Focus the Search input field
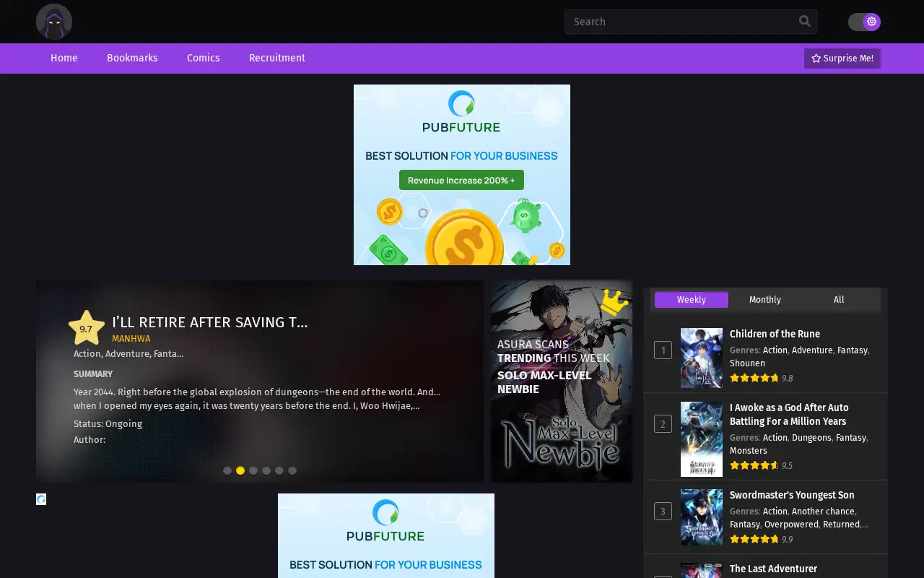 click(x=691, y=22)
